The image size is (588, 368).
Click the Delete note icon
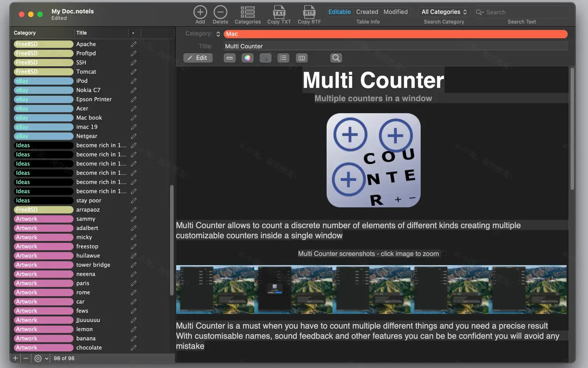[220, 12]
